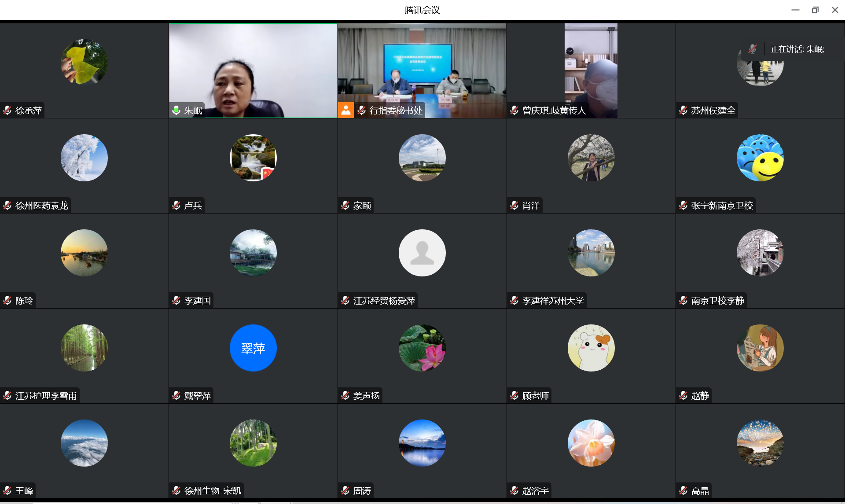Click 顾老师's cartoon hamster avatar

pyautogui.click(x=591, y=348)
